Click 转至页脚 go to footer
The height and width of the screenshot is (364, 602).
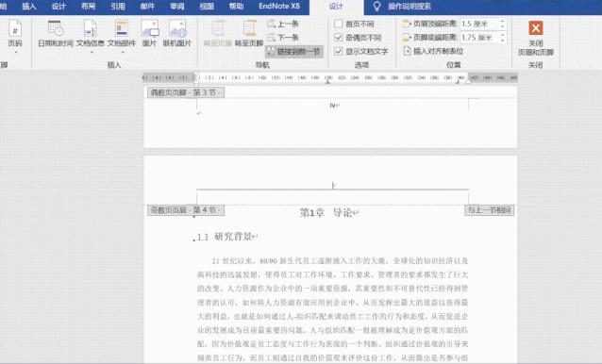(x=249, y=33)
